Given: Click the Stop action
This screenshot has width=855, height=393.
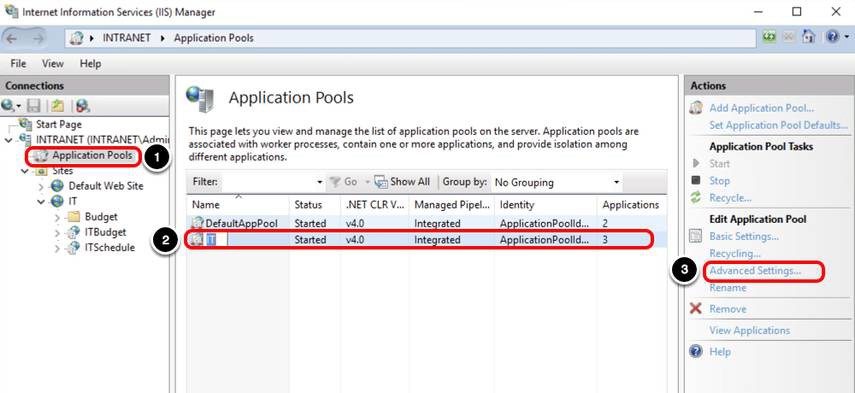Looking at the screenshot, I should tap(719, 181).
